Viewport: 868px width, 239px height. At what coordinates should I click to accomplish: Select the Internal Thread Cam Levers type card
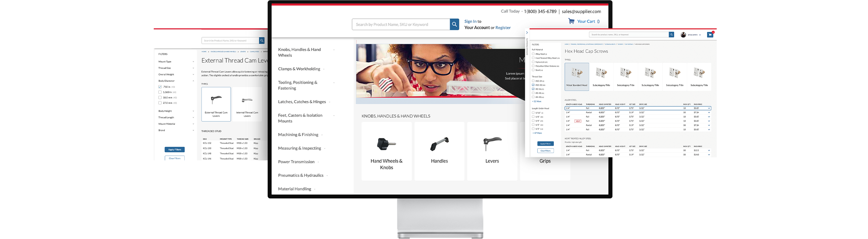point(247,104)
